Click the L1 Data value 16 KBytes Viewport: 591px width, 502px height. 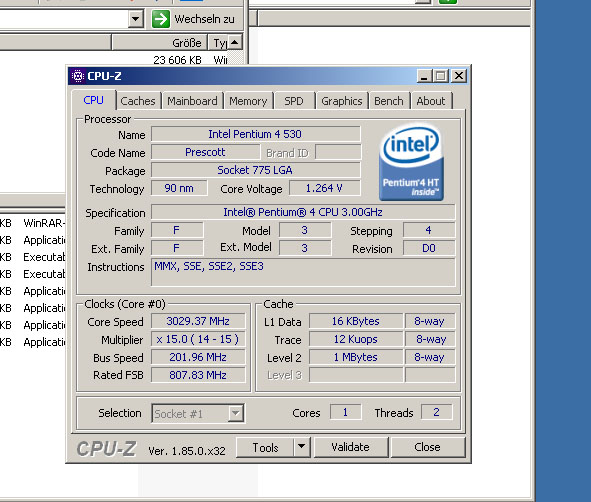point(356,321)
